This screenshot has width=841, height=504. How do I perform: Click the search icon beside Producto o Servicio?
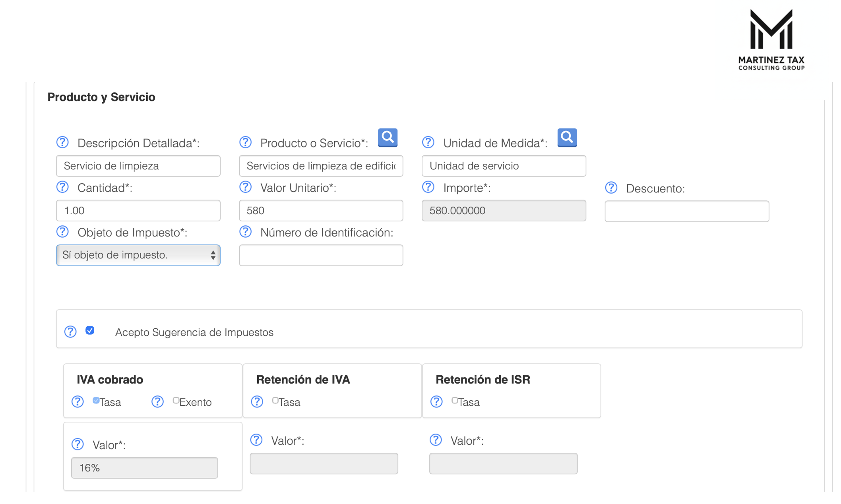388,138
